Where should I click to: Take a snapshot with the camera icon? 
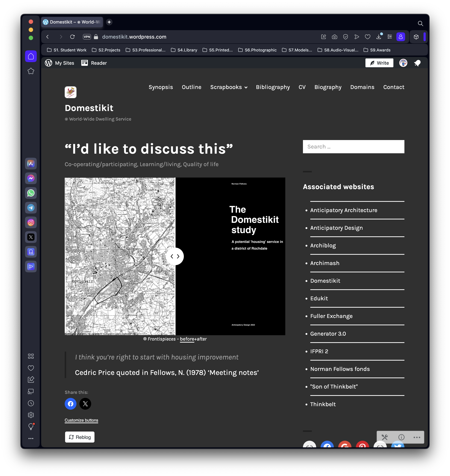pyautogui.click(x=334, y=37)
